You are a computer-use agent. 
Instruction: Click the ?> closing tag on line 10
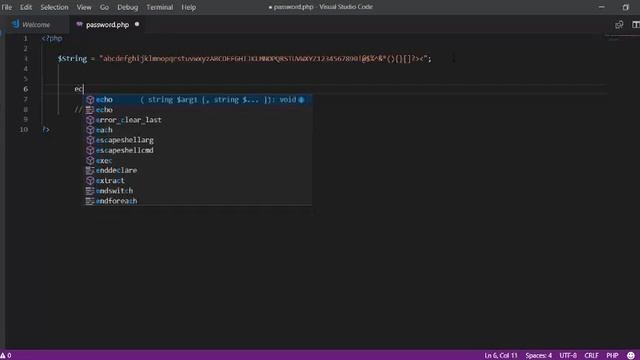(x=46, y=130)
